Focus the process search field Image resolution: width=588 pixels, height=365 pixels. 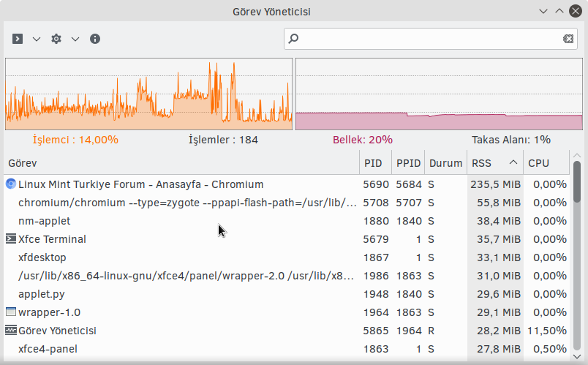430,39
